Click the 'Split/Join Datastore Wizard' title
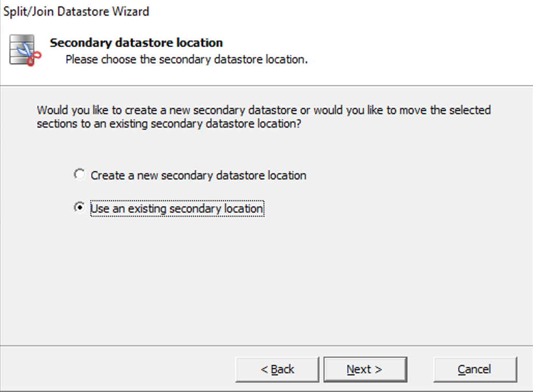Viewport: 533px width, 392px height. 76,11
